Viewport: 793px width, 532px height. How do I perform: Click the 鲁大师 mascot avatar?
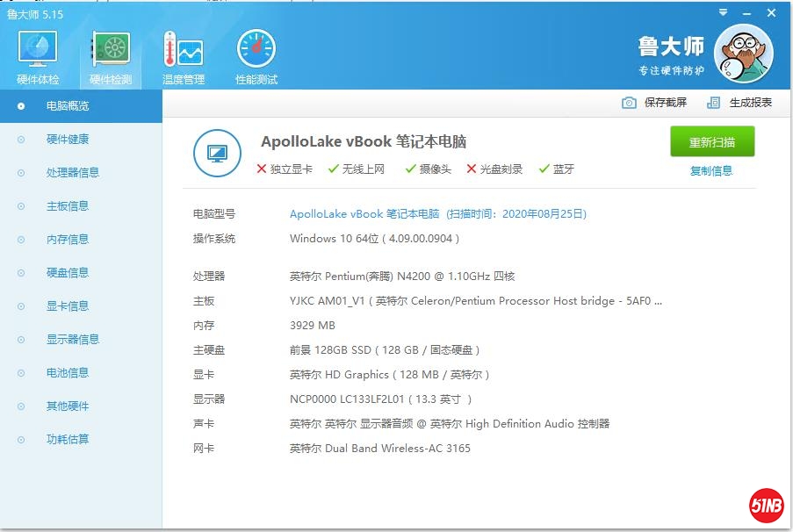(743, 54)
